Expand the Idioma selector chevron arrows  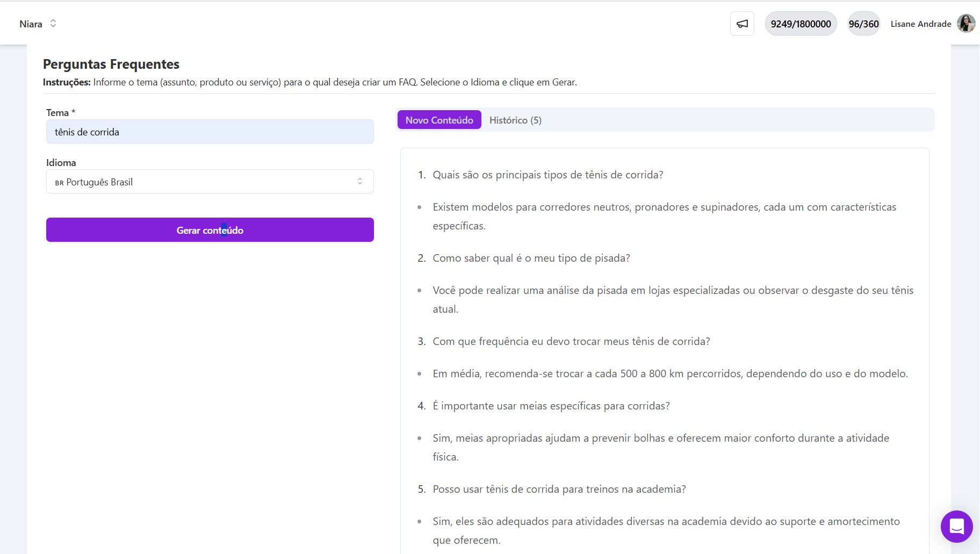click(361, 182)
